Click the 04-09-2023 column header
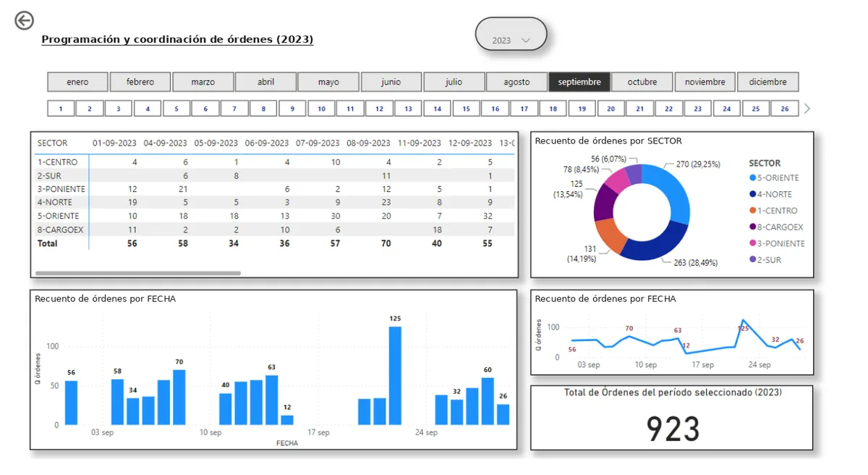The image size is (868, 475). pos(166,143)
